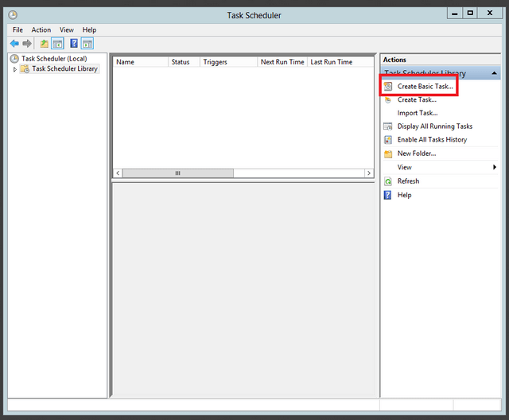Toggle the Show/Hide Action Pane toolbar icon

point(87,43)
